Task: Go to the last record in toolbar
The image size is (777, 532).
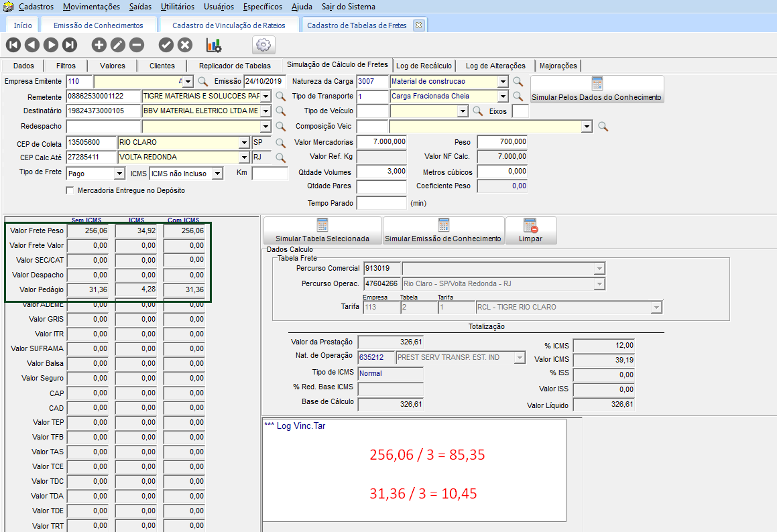Action: point(70,45)
